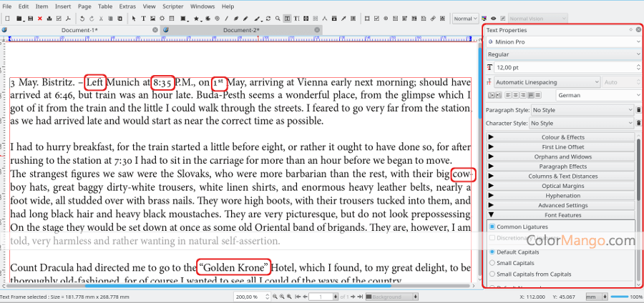Select the Image Frame tool
Screen dimensions: 644x303
pyautogui.click(x=153, y=18)
